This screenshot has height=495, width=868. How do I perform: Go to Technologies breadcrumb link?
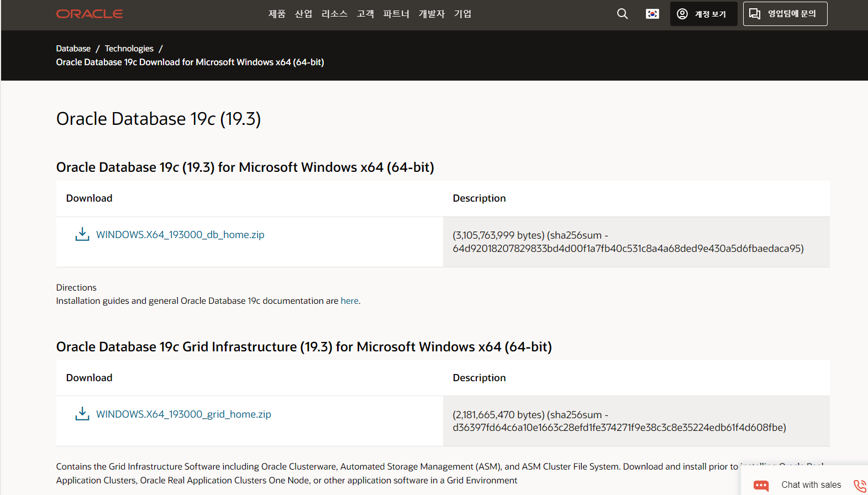click(129, 49)
